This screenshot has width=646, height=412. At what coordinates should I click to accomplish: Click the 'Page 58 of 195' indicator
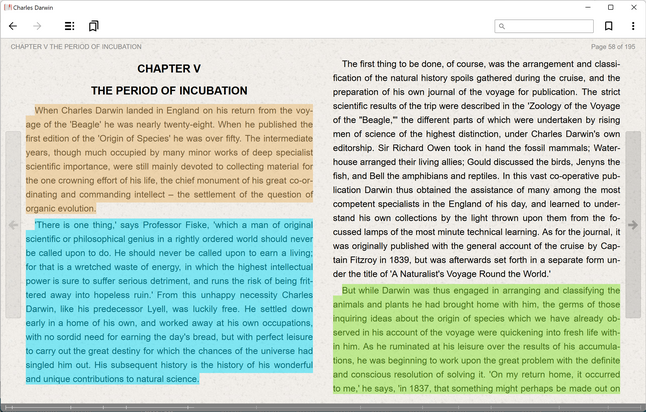[613, 47]
